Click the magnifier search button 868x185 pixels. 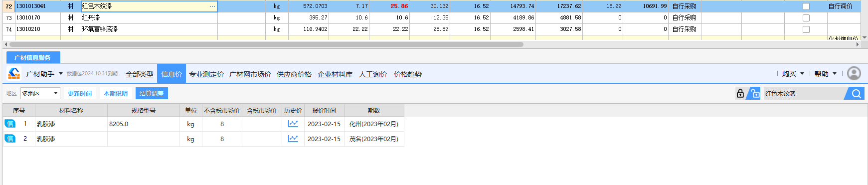[856, 93]
